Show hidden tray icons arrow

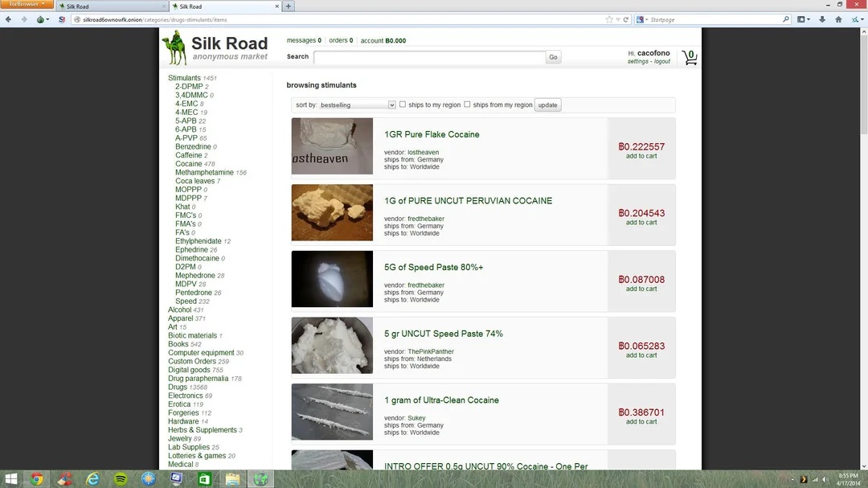(792, 480)
